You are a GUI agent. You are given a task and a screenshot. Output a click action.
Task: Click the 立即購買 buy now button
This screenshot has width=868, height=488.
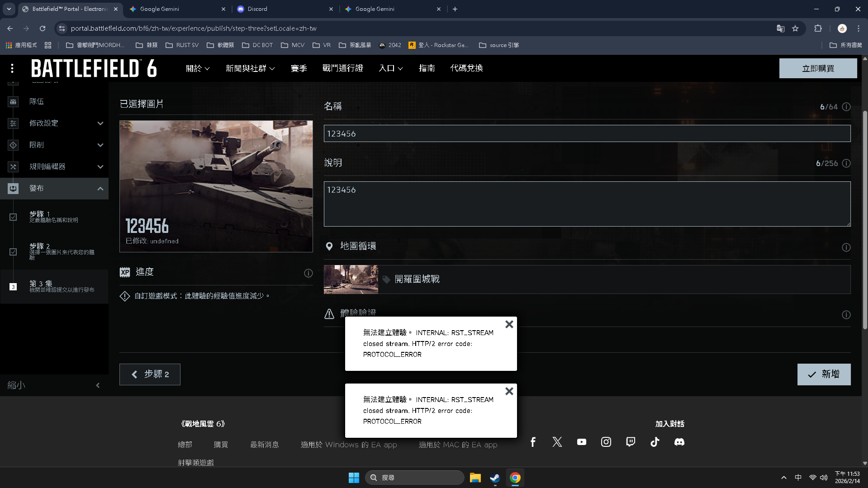[818, 68]
